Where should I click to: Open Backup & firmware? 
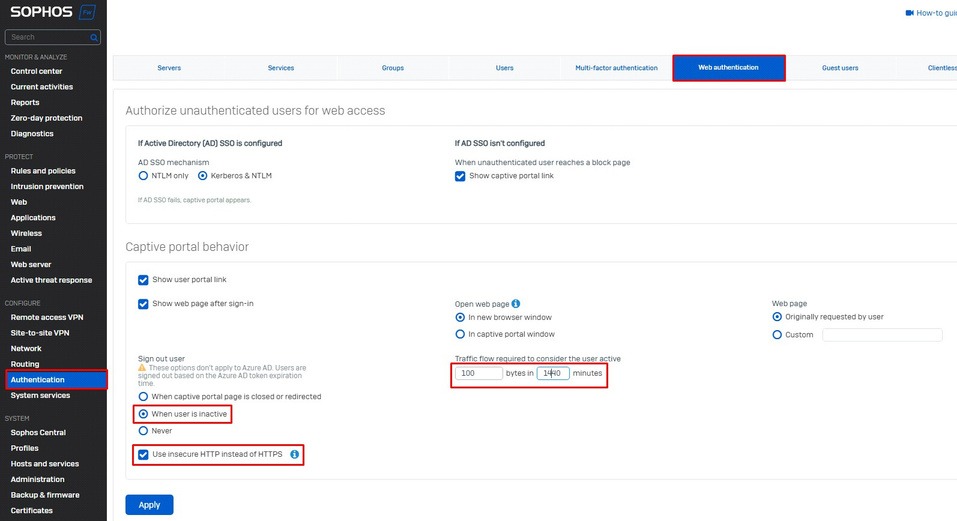[45, 495]
